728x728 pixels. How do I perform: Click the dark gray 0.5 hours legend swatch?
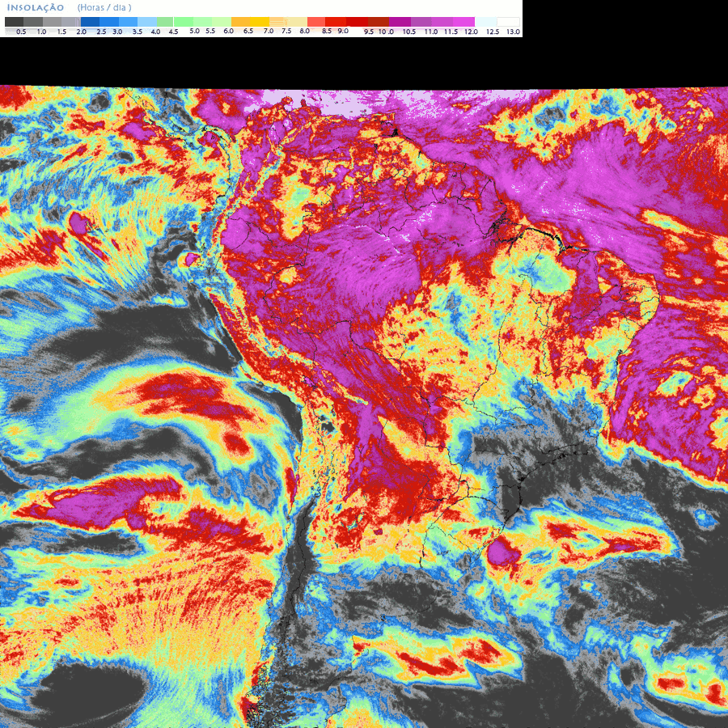coord(14,22)
